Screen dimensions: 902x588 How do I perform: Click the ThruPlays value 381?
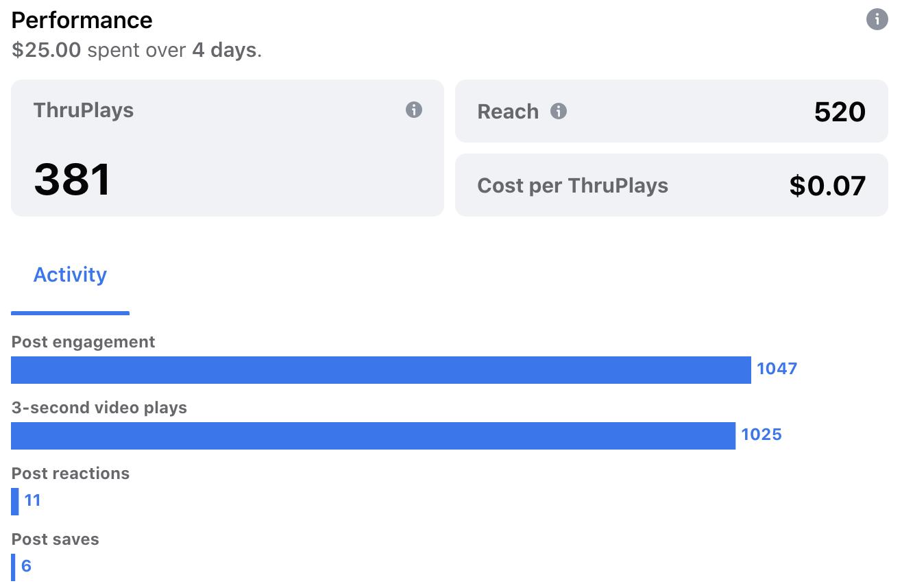(x=72, y=180)
